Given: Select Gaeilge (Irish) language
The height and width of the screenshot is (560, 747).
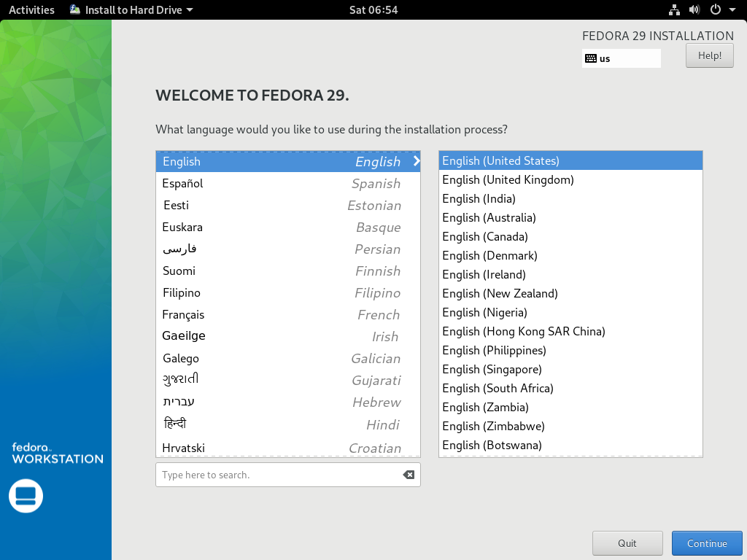Looking at the screenshot, I should coord(287,336).
